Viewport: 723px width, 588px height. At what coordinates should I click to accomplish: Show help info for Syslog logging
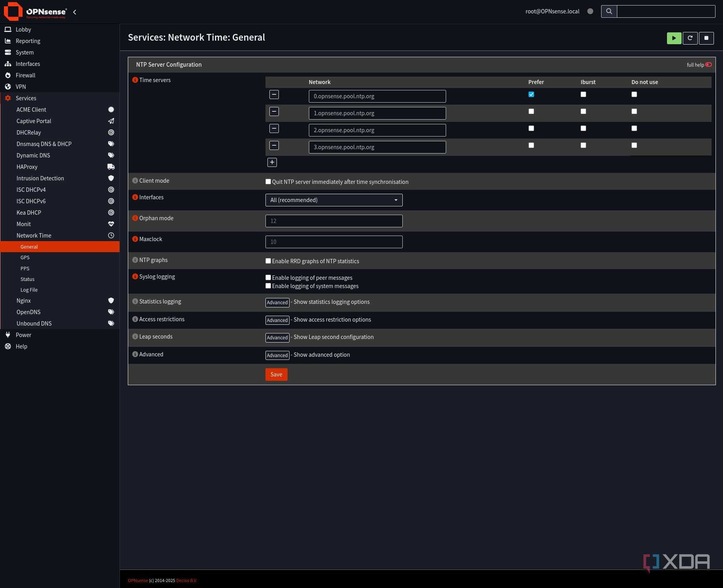tap(135, 277)
